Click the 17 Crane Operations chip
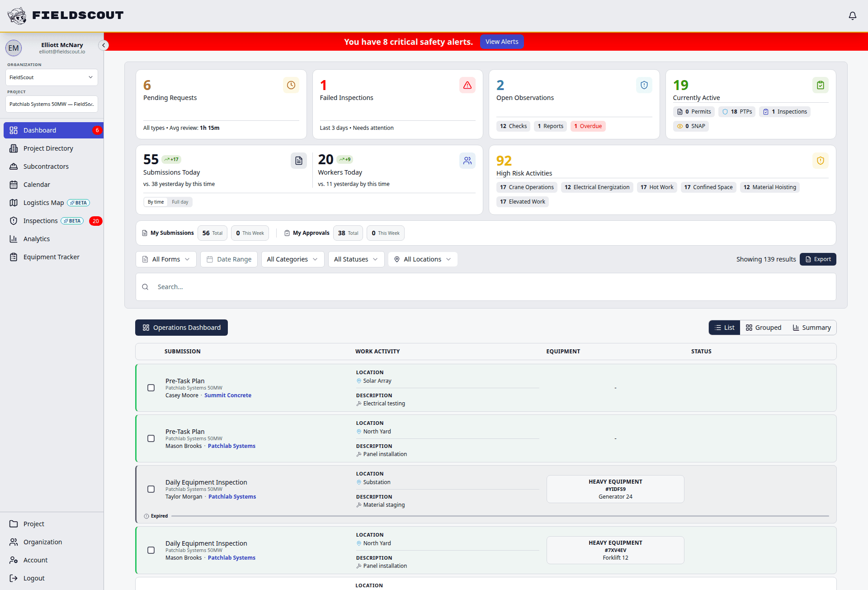The width and height of the screenshot is (868, 590). pos(527,187)
